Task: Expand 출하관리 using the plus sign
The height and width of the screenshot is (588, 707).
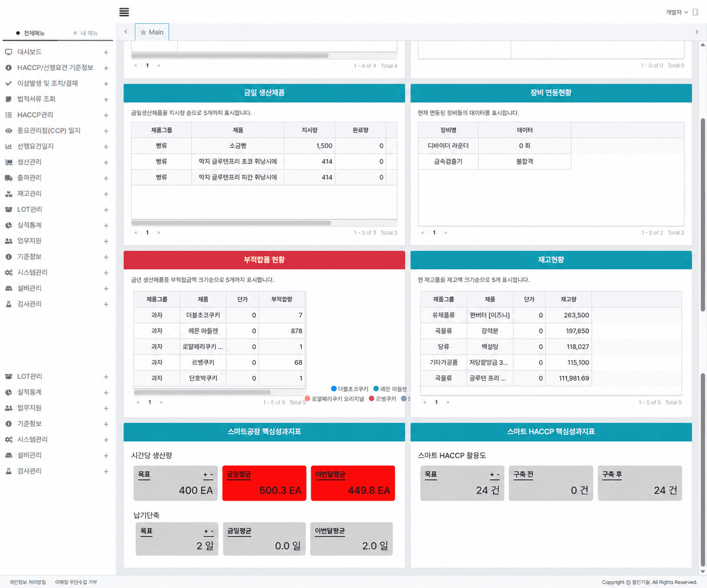Action: coord(106,178)
